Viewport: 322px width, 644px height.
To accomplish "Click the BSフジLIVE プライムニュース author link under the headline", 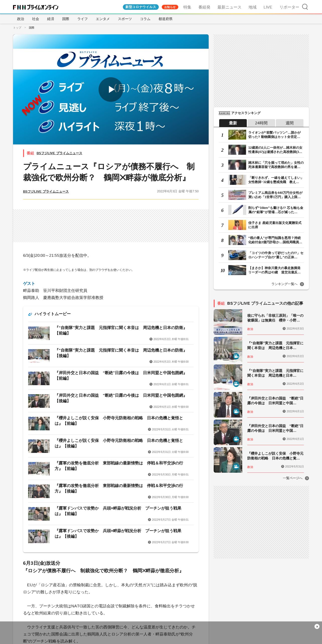I will 46,191.
